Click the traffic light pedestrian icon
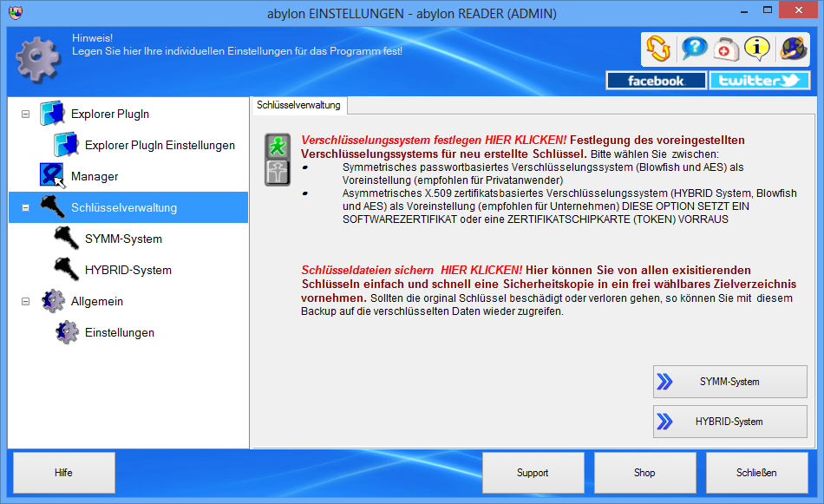This screenshot has height=504, width=824. pos(278,160)
